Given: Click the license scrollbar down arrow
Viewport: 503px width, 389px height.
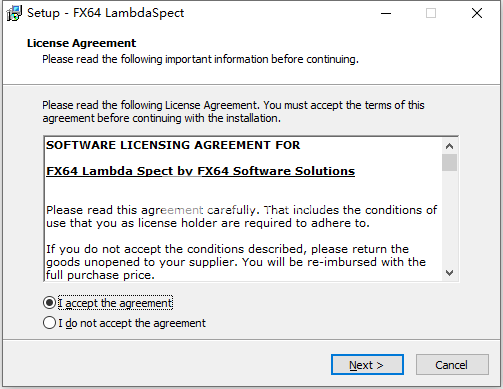Looking at the screenshot, I should click(449, 273).
